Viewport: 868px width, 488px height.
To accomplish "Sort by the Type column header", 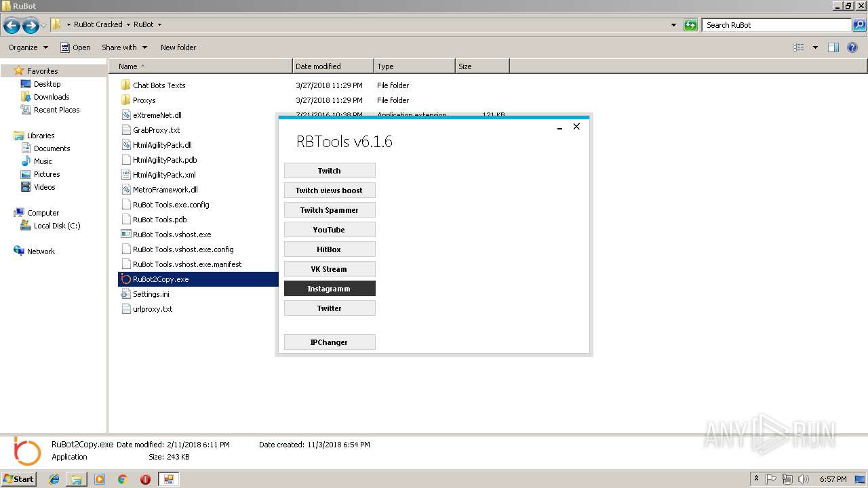I will point(414,66).
